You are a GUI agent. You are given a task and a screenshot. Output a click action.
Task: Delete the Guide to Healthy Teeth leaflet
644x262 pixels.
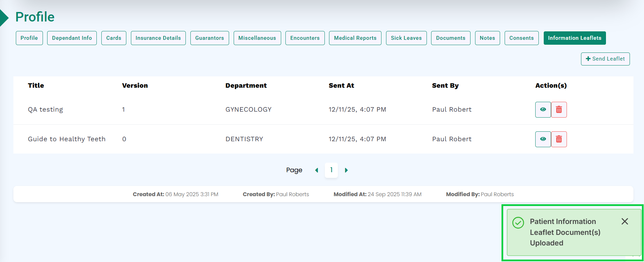[559, 139]
